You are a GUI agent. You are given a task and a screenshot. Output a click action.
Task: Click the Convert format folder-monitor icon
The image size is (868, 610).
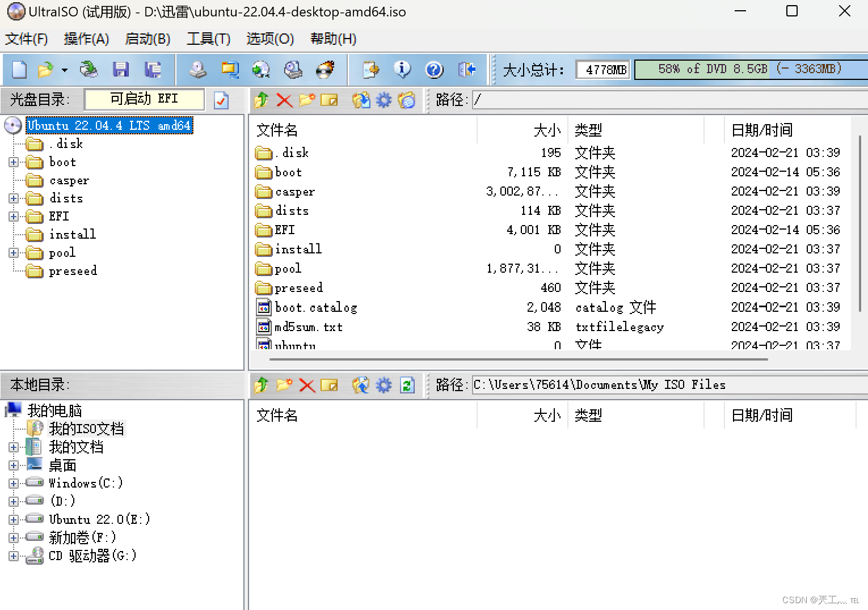tap(230, 70)
